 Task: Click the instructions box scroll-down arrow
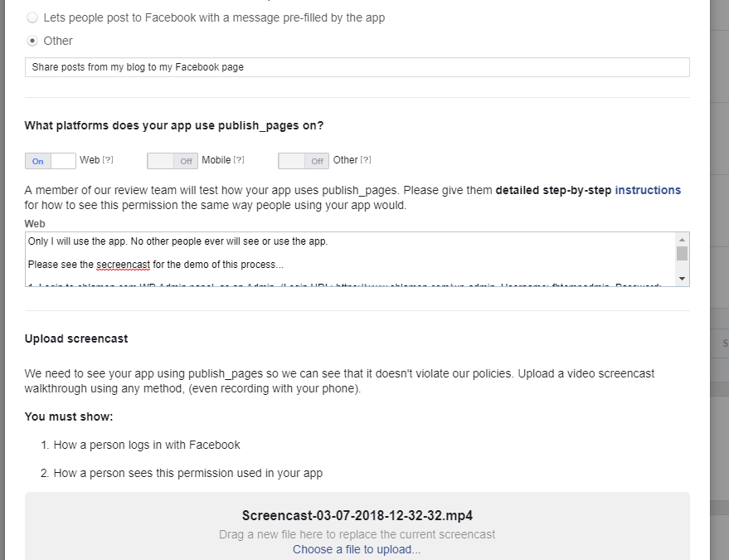682,279
